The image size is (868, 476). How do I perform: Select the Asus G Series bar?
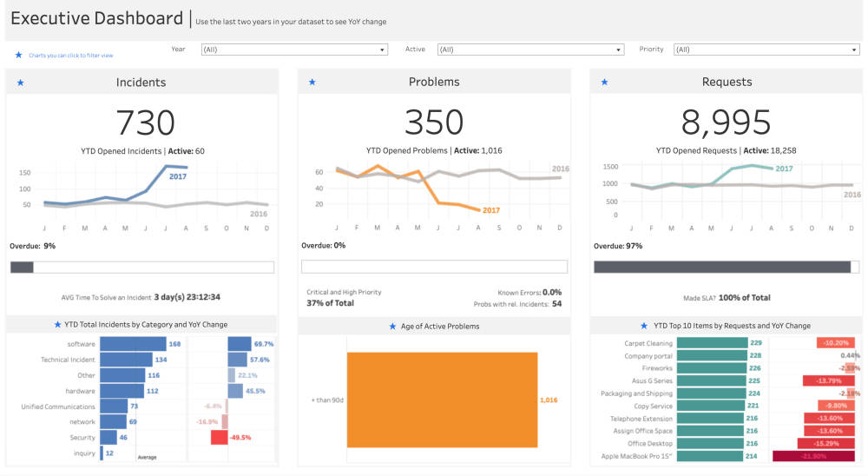coord(712,380)
